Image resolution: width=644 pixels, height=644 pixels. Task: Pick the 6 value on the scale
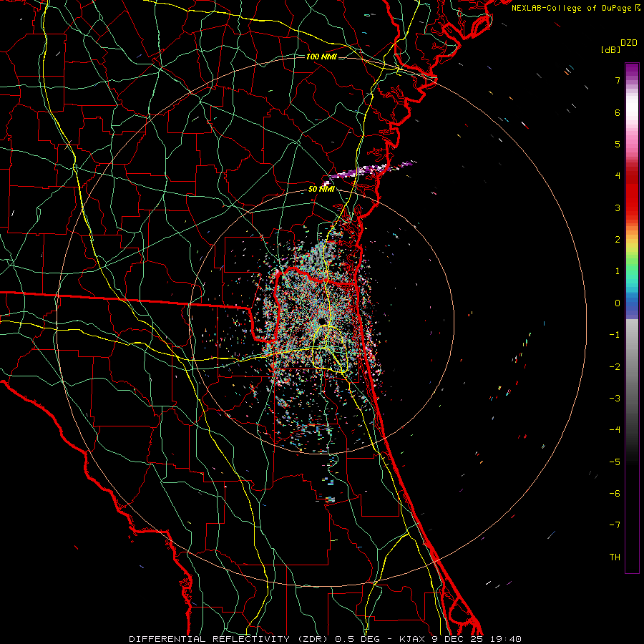point(618,112)
